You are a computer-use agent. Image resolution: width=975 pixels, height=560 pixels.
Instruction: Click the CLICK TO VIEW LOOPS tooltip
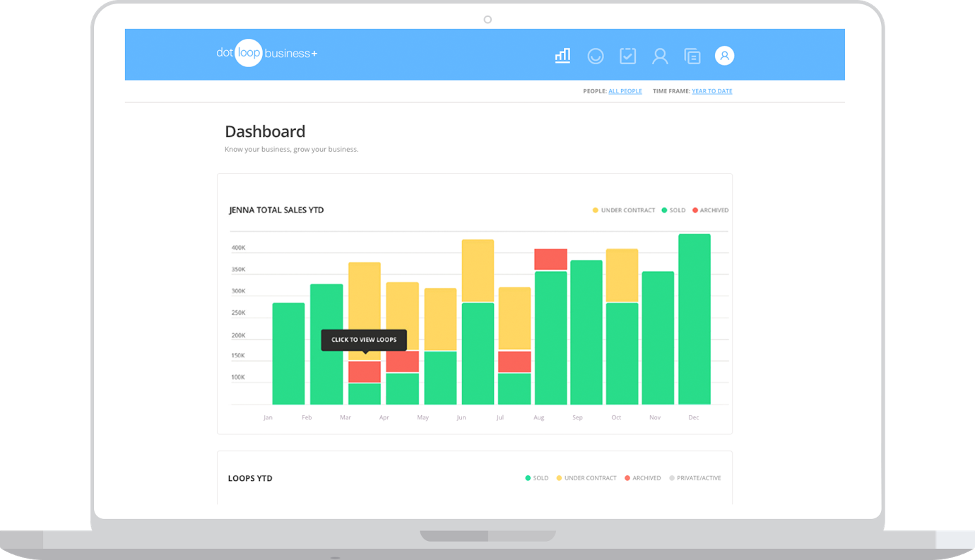coord(364,340)
